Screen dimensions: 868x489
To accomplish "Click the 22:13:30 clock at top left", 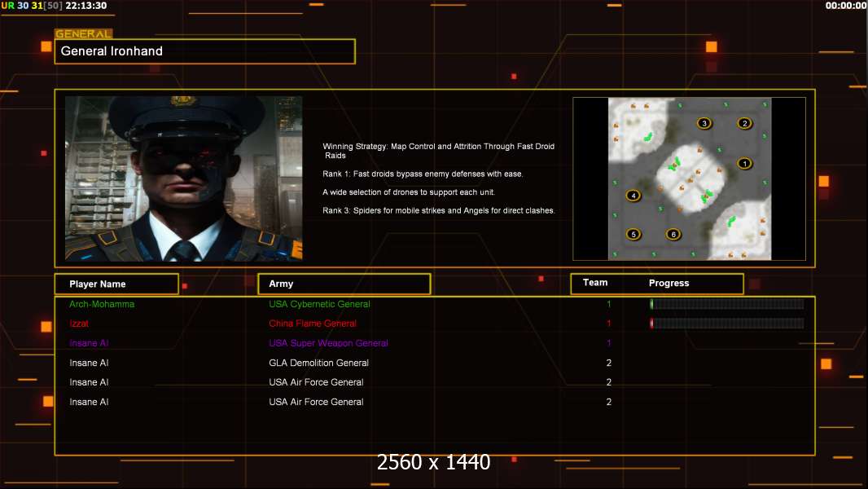I will point(86,6).
